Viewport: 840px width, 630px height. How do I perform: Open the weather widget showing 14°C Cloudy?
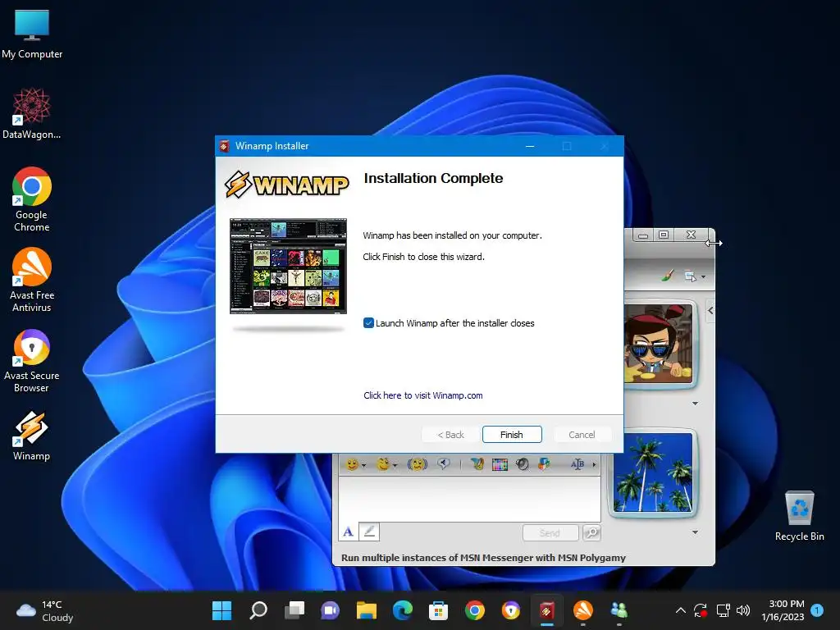[x=45, y=611]
